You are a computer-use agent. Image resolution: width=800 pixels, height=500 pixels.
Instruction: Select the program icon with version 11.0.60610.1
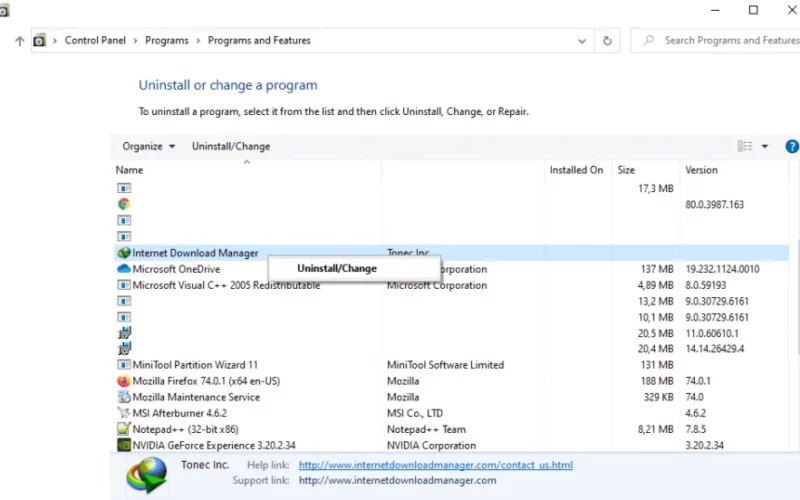point(124,333)
